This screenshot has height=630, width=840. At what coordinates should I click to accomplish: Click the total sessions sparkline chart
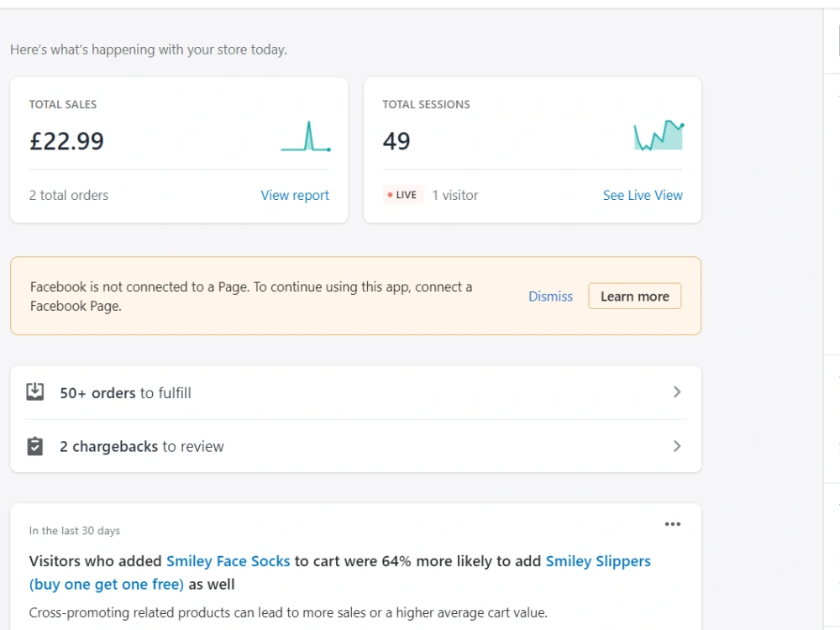tap(659, 135)
